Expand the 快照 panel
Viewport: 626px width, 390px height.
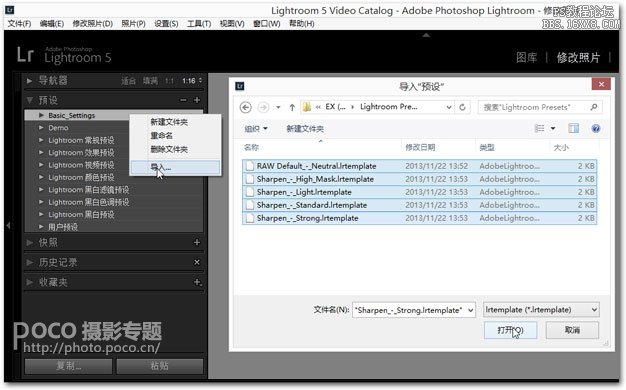30,242
